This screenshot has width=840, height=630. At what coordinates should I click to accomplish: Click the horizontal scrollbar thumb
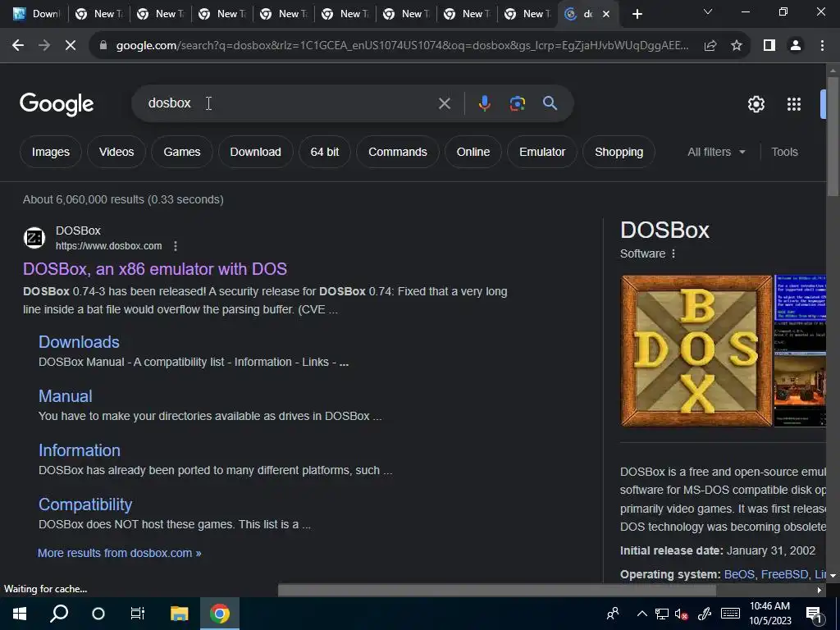point(496,590)
